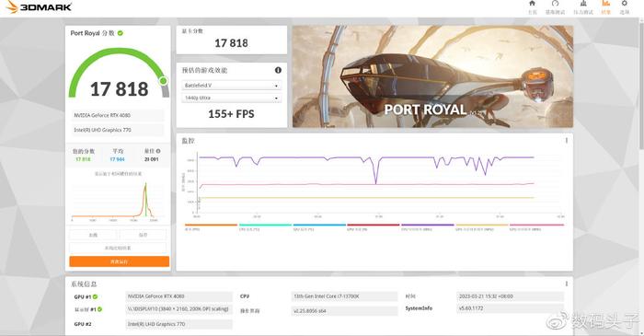This screenshot has height=336, width=644.
Task: Click the Port Royal benchmark banner image
Action: coord(432,76)
